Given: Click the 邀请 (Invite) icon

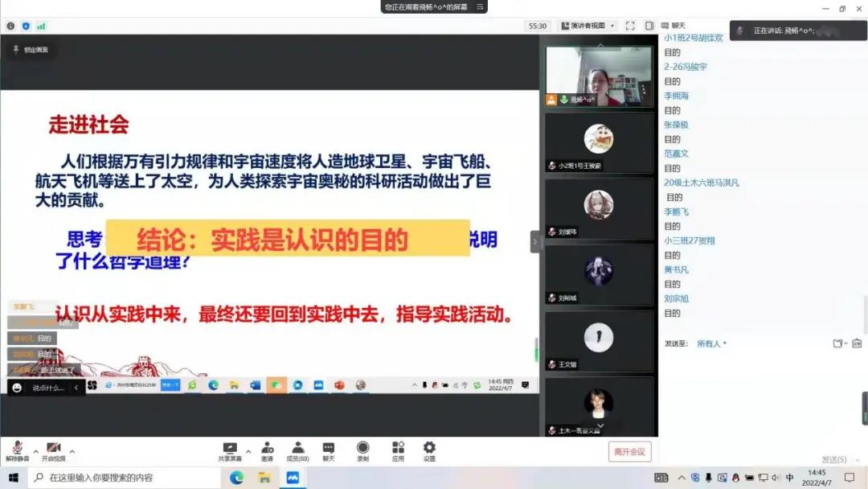Looking at the screenshot, I should [x=267, y=450].
